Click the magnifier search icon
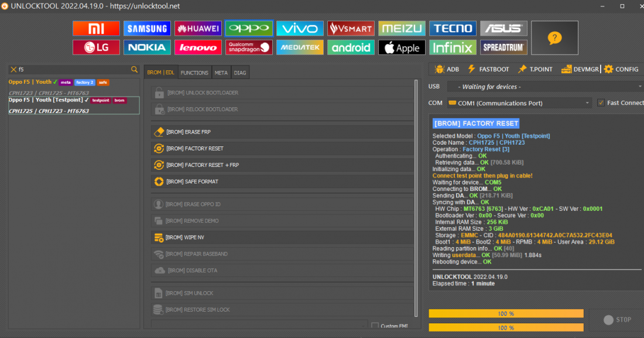 [134, 70]
